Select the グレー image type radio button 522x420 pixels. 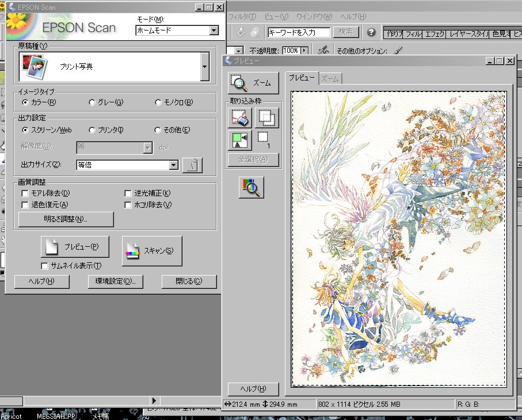[92, 102]
